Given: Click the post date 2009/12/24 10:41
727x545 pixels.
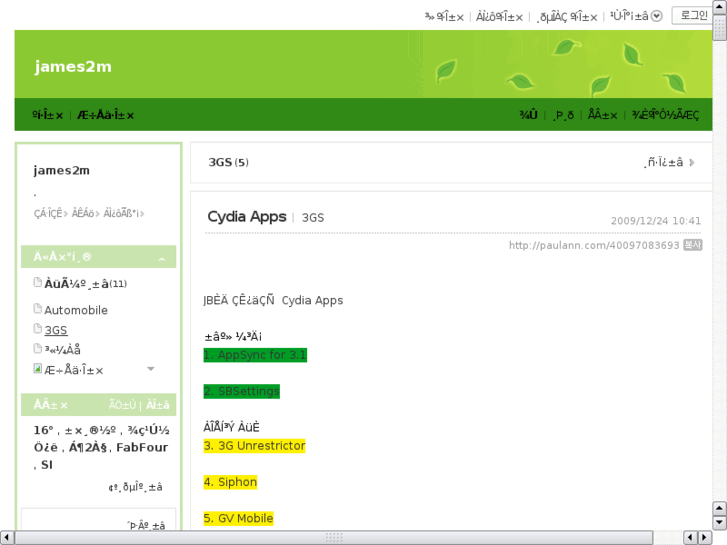Looking at the screenshot, I should [656, 221].
